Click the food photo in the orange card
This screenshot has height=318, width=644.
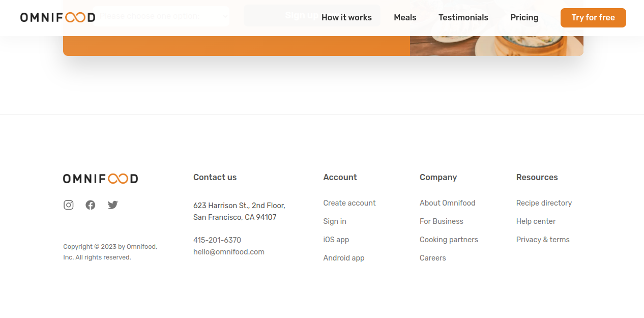496,46
